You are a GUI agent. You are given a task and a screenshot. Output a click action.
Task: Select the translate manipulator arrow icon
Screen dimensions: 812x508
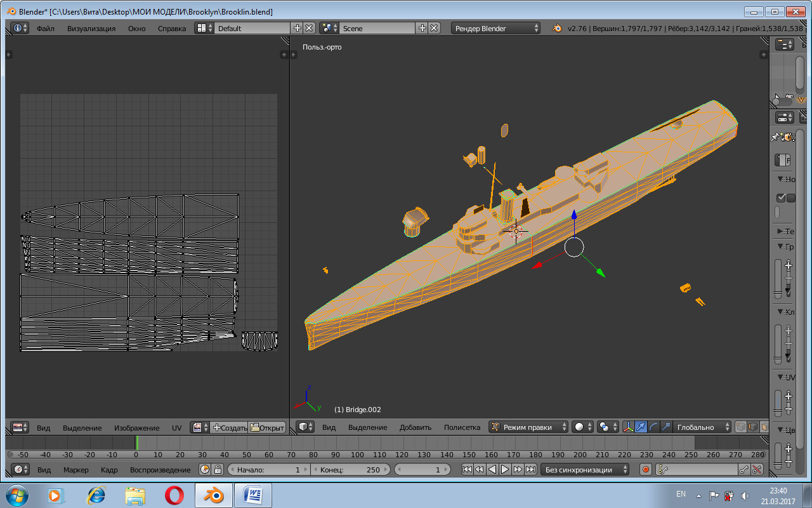point(641,427)
